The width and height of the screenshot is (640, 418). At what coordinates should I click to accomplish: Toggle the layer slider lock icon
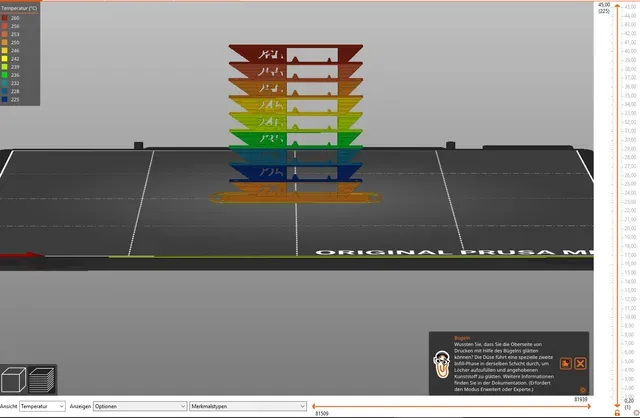click(617, 413)
